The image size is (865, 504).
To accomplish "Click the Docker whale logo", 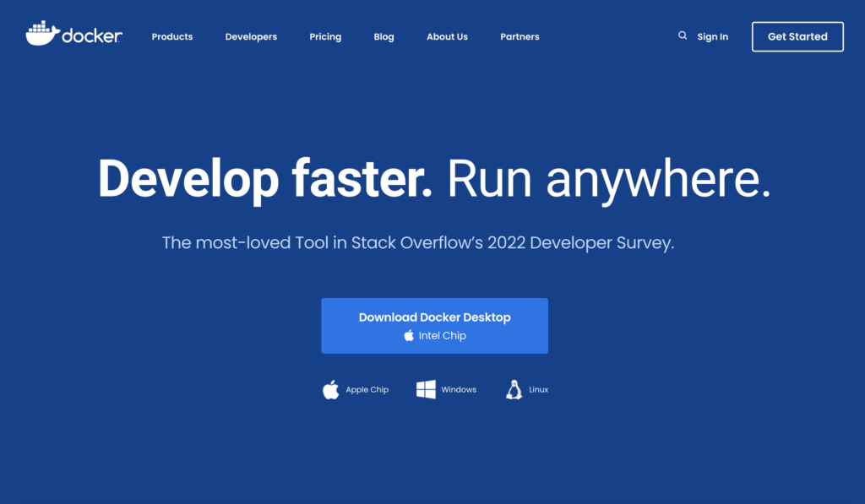I will pos(42,34).
